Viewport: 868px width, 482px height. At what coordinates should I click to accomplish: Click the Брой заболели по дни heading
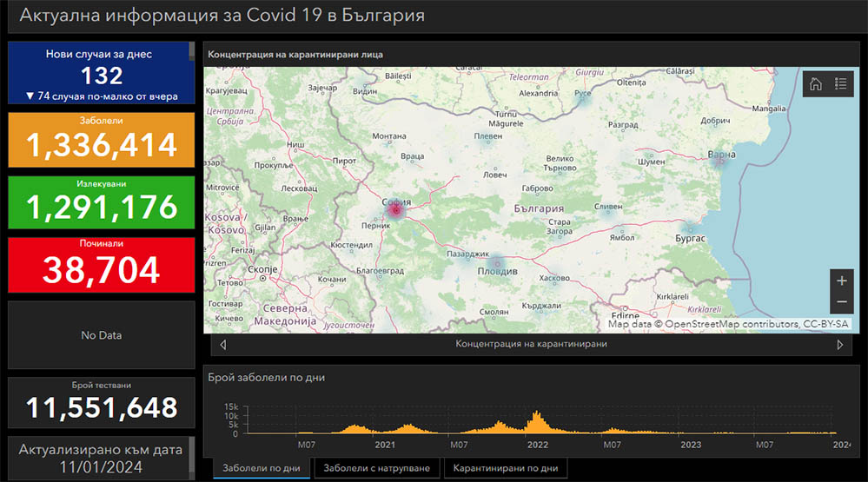pyautogui.click(x=266, y=378)
